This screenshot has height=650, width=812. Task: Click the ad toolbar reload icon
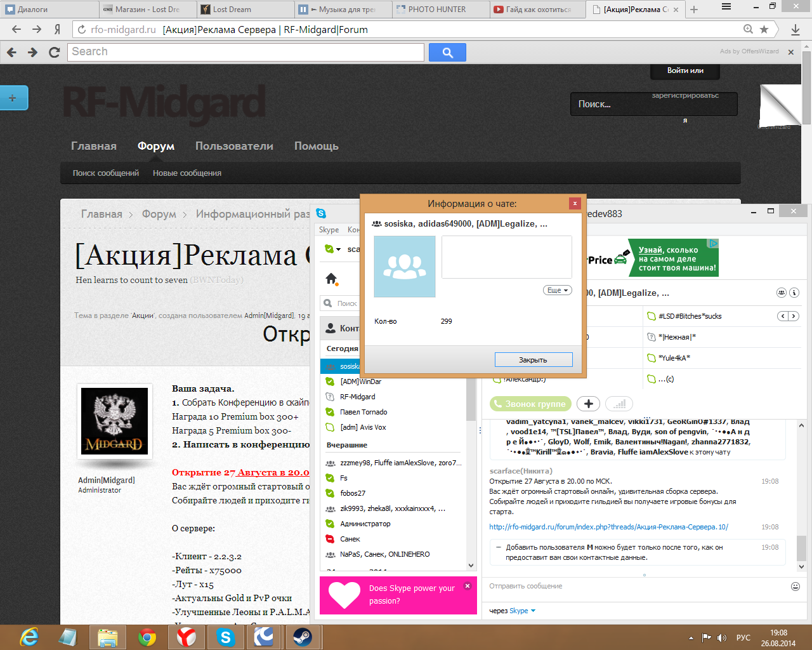tap(55, 53)
